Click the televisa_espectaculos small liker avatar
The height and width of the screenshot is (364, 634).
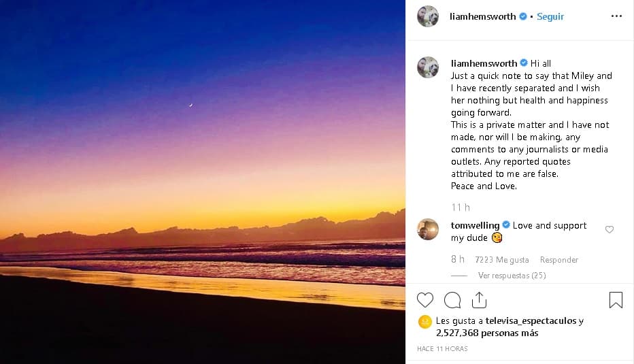point(425,321)
